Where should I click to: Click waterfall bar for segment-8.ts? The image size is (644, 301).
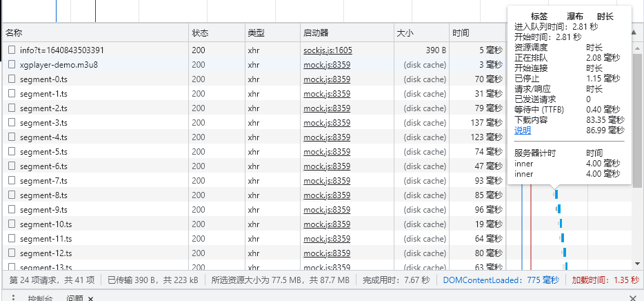[556, 195]
